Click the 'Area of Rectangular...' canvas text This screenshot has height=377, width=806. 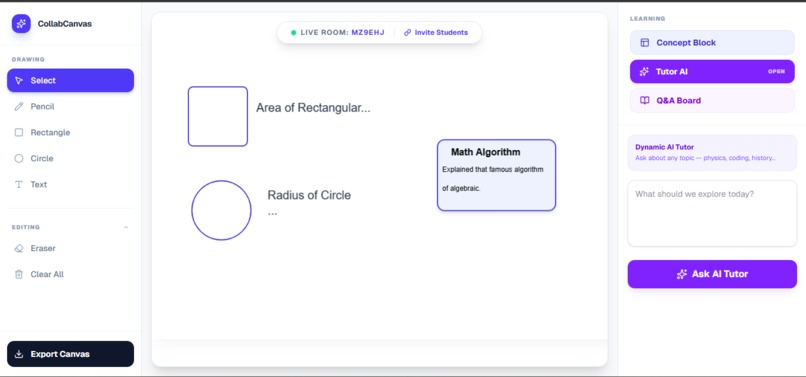[313, 108]
